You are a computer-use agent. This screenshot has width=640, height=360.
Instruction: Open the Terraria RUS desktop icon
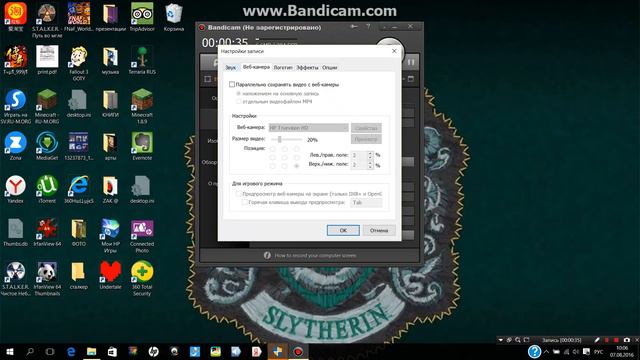142,60
